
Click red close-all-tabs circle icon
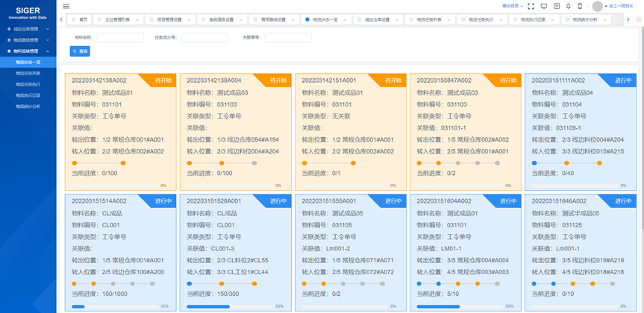(639, 19)
